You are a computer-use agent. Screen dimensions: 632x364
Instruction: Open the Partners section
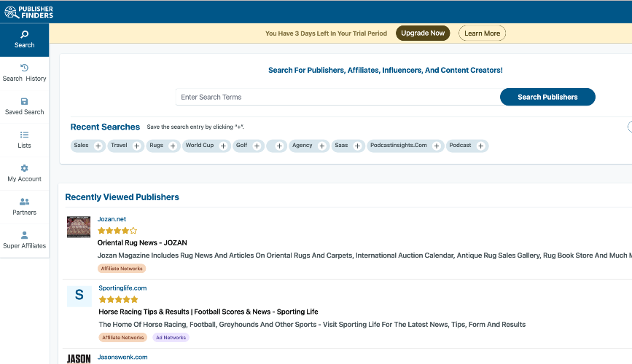[24, 207]
